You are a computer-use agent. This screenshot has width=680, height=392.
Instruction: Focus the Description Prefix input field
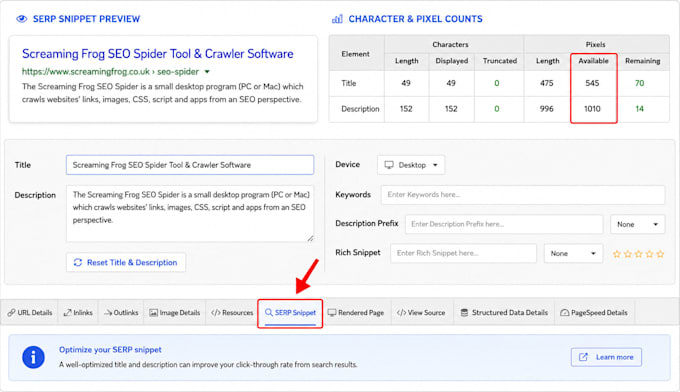504,224
